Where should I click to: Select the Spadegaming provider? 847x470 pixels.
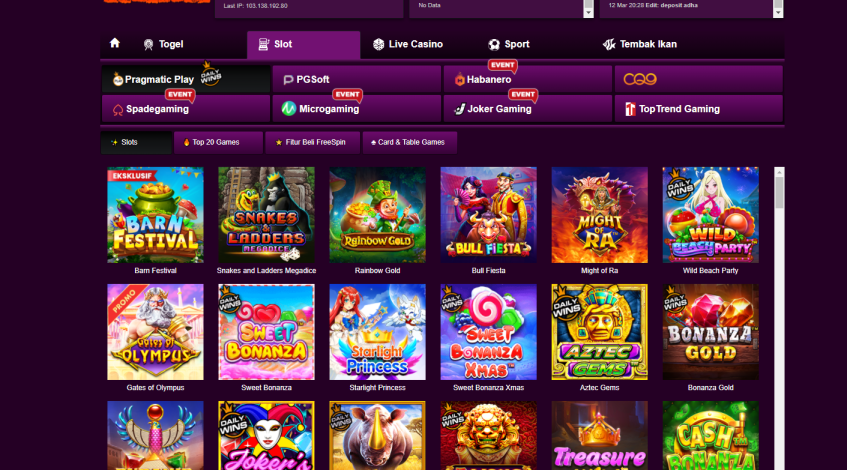click(186, 109)
